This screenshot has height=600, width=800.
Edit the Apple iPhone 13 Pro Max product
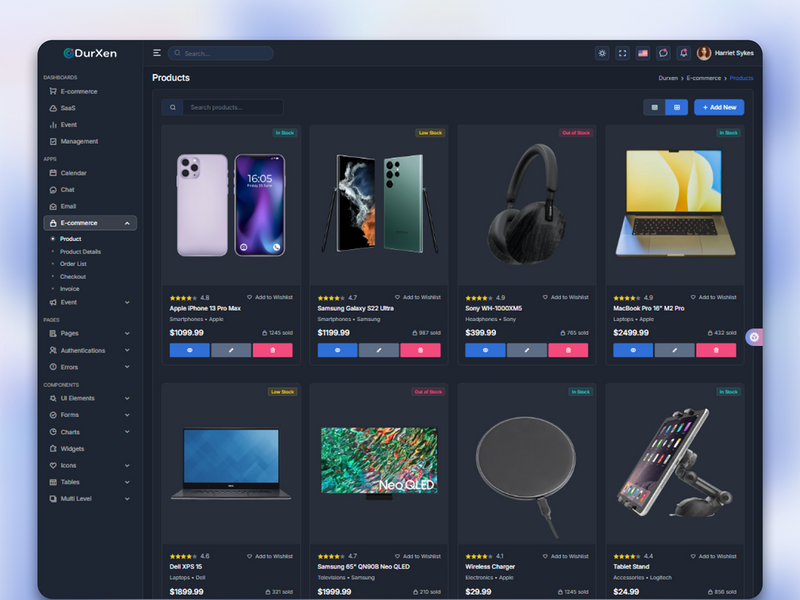pos(230,350)
